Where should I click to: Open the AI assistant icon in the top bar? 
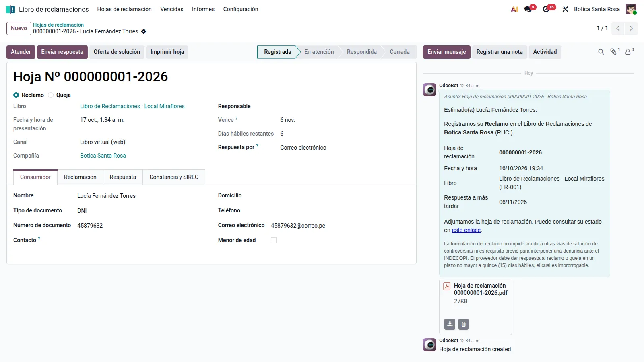(x=514, y=9)
